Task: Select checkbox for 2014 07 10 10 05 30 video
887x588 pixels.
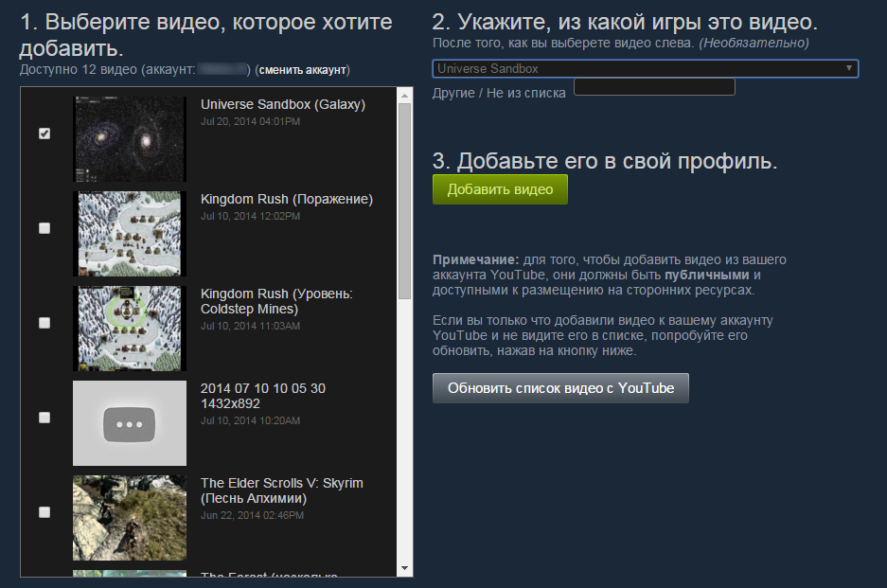Action: [x=44, y=417]
